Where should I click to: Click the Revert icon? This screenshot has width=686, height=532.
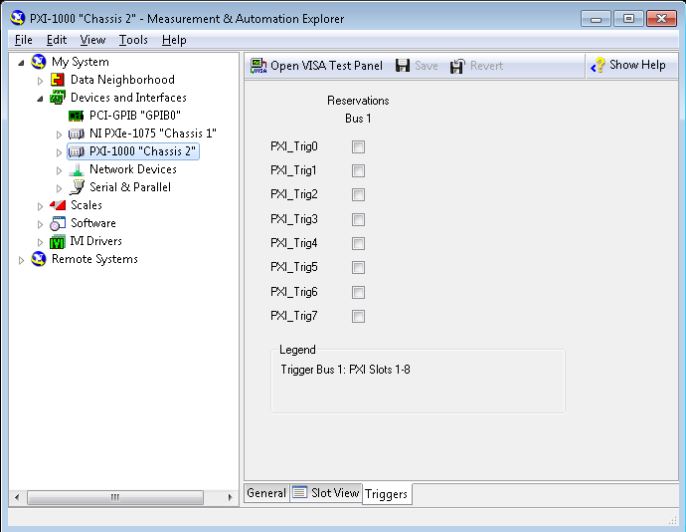point(457,66)
